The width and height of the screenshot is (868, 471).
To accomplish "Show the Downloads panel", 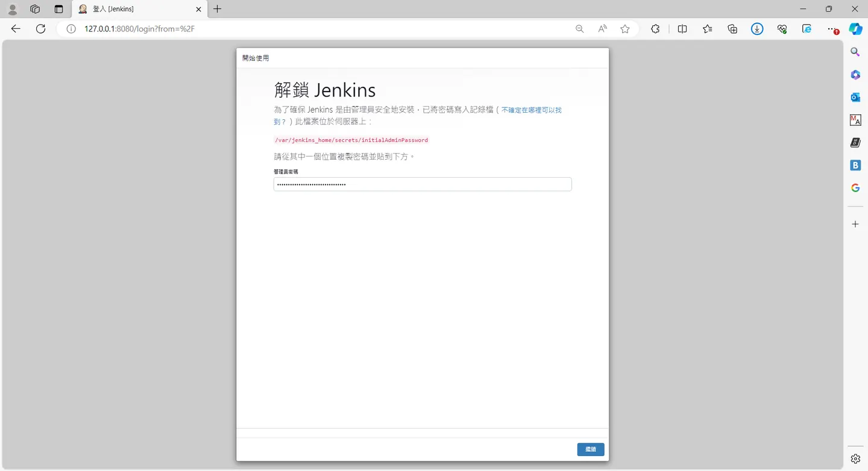I will pyautogui.click(x=757, y=29).
